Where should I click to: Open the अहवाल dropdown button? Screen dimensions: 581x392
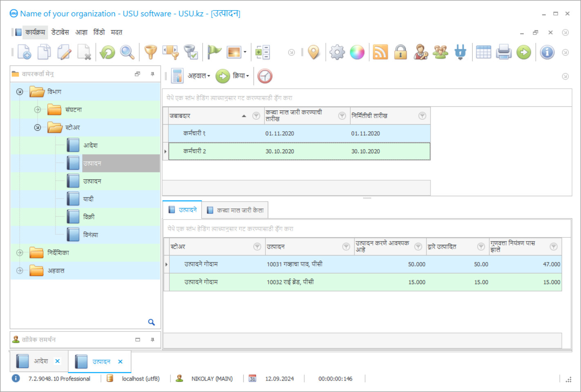[199, 76]
